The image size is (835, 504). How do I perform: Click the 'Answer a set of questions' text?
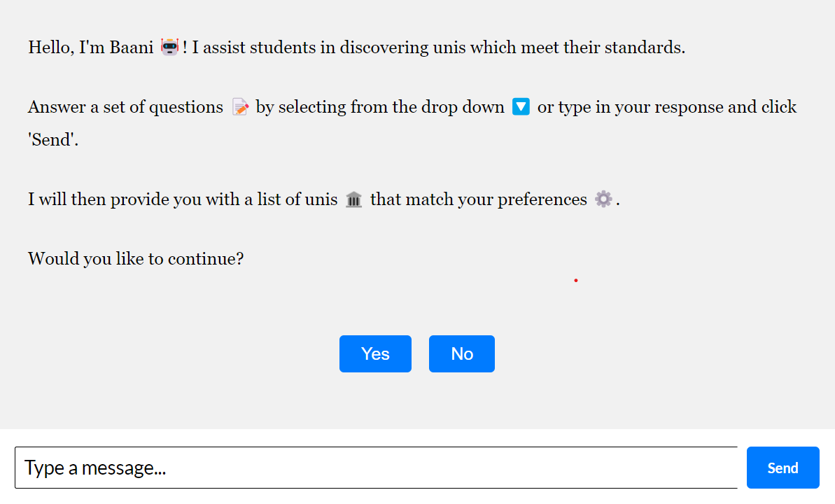[x=125, y=107]
